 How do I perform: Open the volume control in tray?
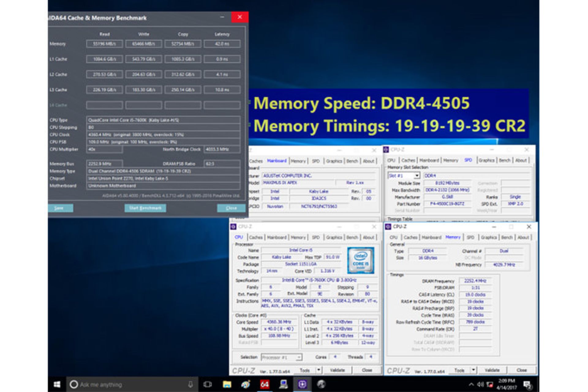481,384
